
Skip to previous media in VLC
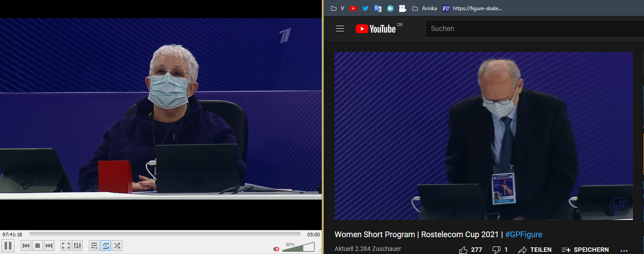pyautogui.click(x=26, y=245)
